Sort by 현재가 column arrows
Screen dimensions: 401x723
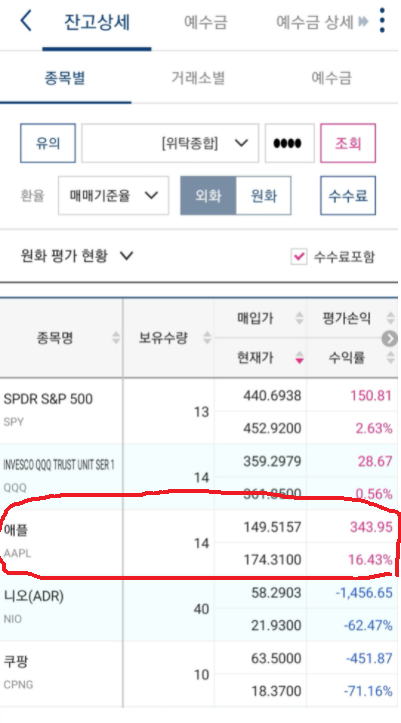click(300, 357)
